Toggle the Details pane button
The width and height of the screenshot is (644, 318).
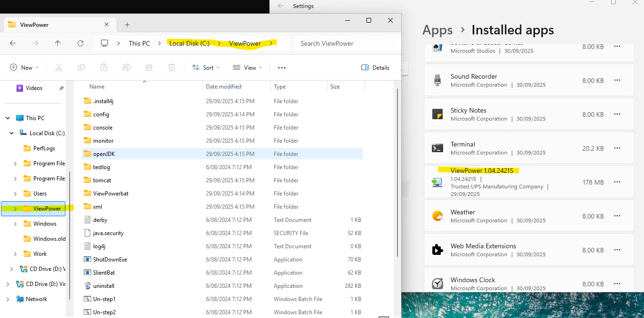point(375,67)
